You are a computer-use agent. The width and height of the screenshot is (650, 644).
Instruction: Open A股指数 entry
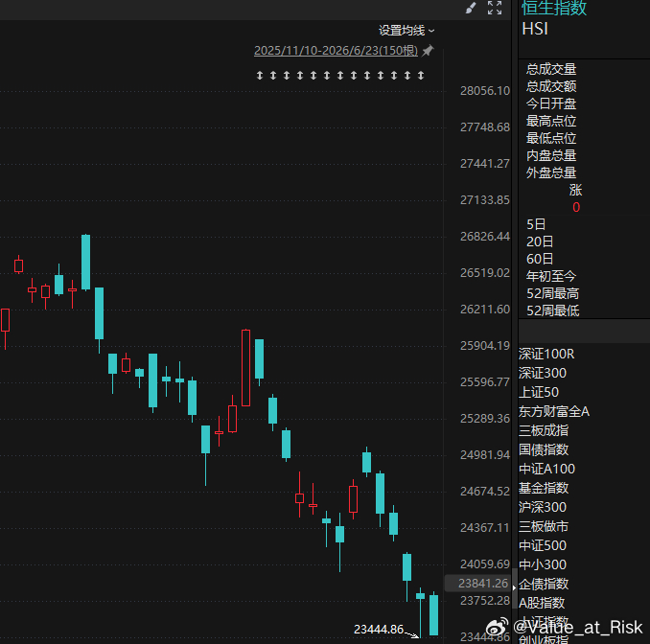tap(542, 603)
